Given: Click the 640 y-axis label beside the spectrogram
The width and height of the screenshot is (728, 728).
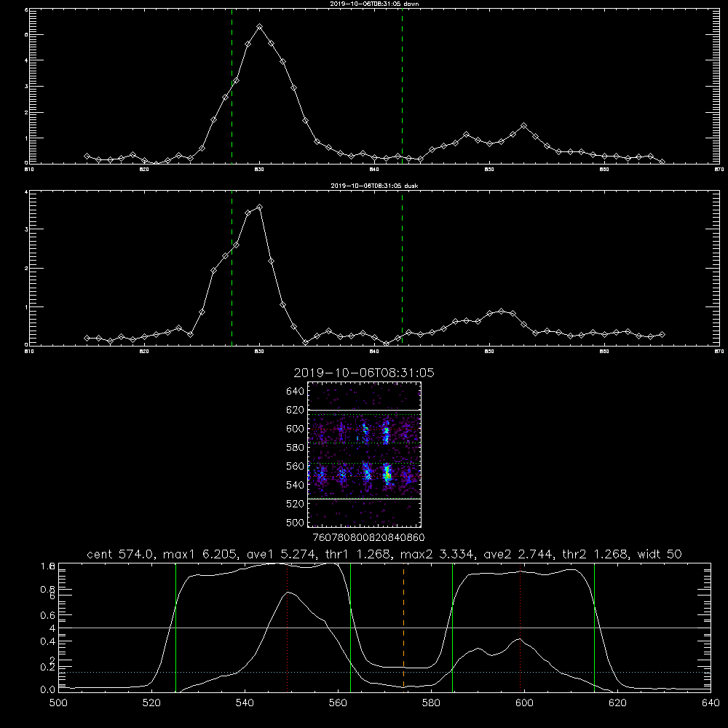Looking at the screenshot, I should coord(295,392).
